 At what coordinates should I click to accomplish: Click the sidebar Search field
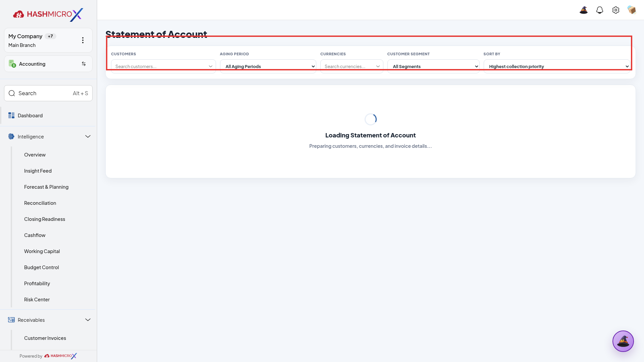(x=48, y=93)
